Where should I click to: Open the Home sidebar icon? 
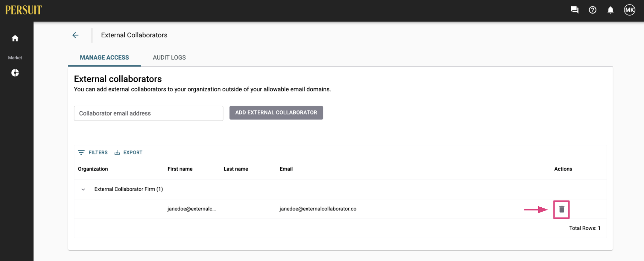(15, 38)
